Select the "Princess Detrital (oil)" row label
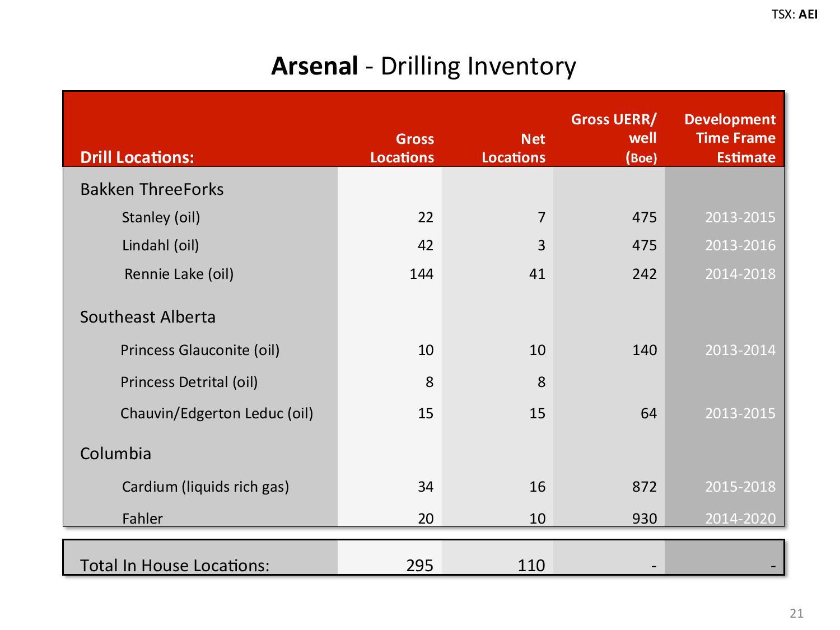 pos(189,382)
